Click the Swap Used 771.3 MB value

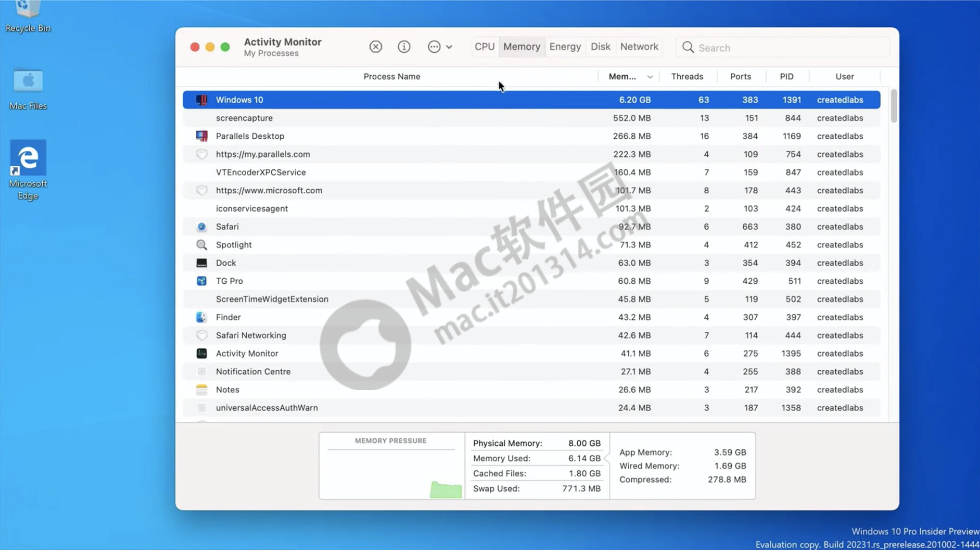pos(581,488)
